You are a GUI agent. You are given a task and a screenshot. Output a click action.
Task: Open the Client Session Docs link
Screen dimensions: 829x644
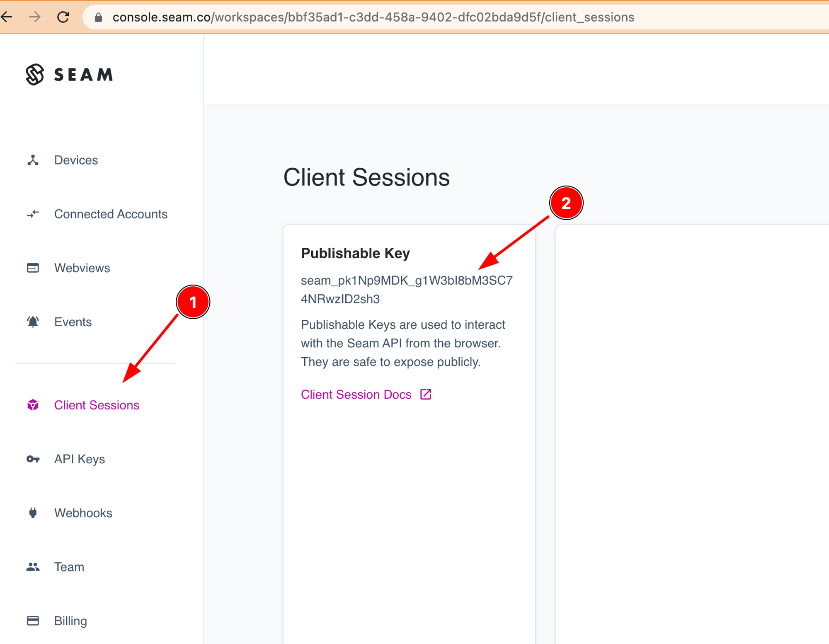tap(356, 394)
